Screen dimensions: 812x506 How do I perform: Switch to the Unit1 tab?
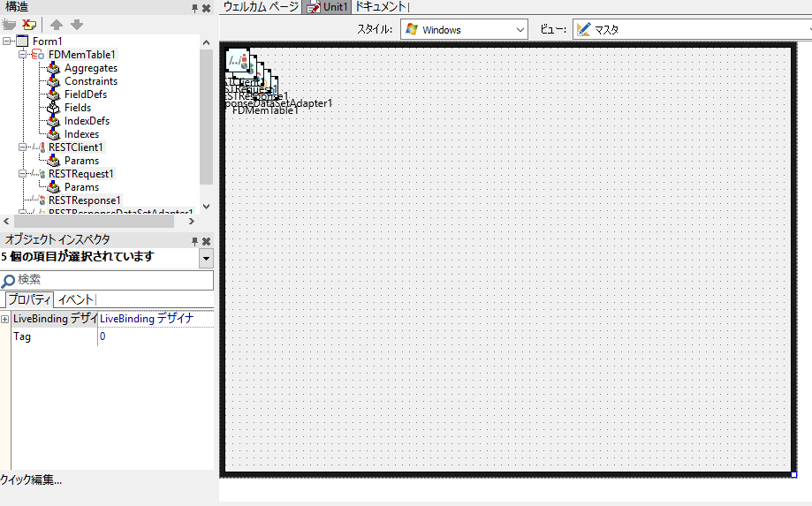click(x=327, y=7)
